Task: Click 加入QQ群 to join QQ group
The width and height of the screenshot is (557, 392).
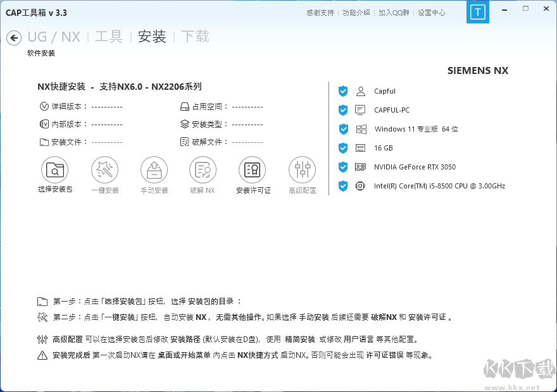Action: pos(394,12)
